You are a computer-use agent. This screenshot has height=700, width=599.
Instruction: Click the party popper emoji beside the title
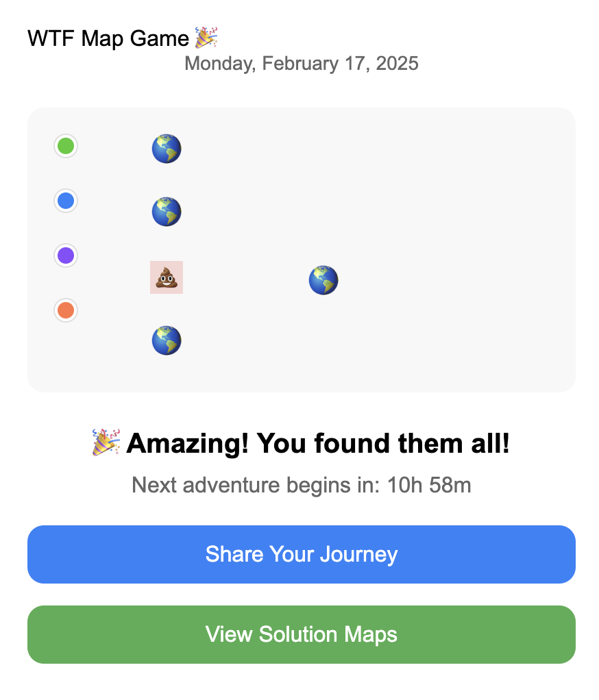click(206, 38)
